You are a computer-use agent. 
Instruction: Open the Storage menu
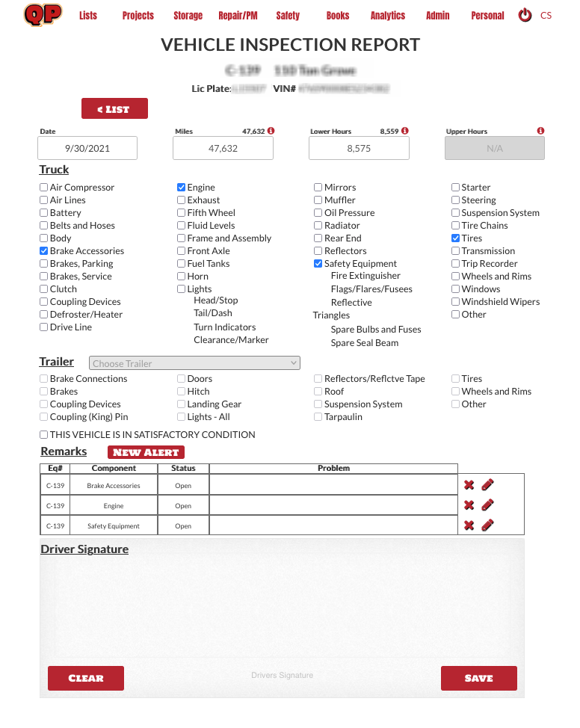(x=188, y=16)
